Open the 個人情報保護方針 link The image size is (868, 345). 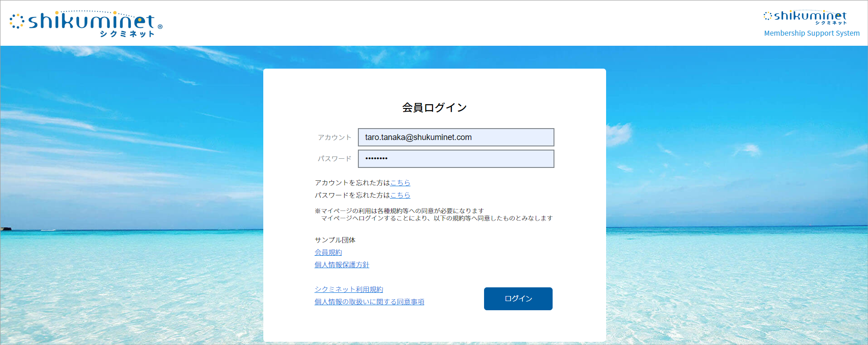tap(341, 264)
